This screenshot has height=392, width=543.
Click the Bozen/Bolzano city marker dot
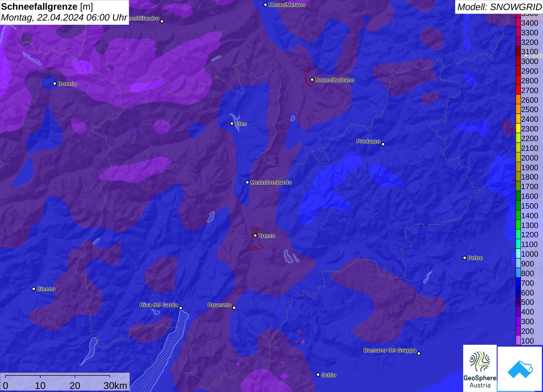pos(312,80)
